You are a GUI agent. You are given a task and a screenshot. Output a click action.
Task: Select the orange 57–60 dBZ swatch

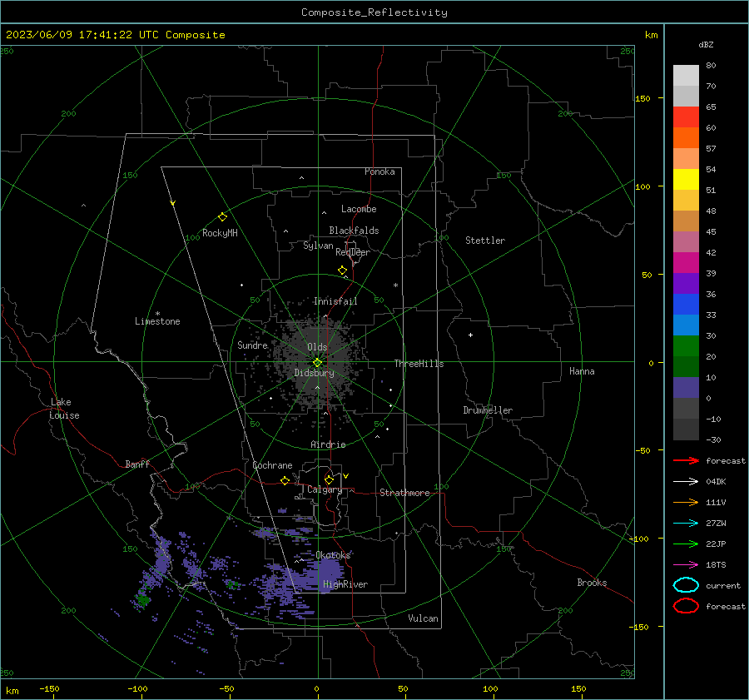tap(686, 138)
